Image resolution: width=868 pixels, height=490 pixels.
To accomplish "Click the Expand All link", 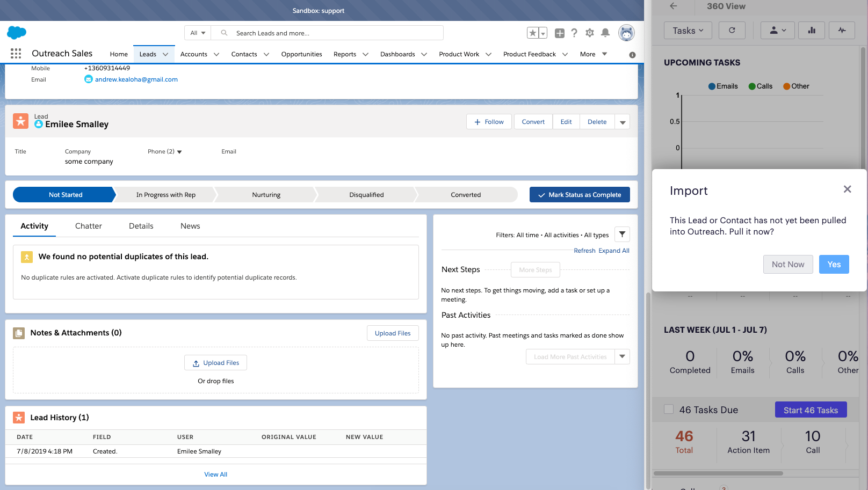I will [614, 251].
